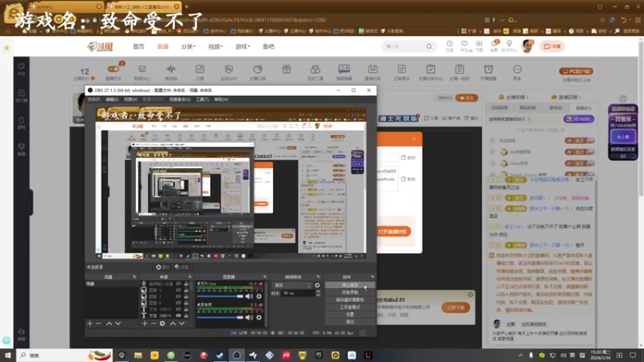Remove the selected source with the minus icon

click(x=153, y=323)
